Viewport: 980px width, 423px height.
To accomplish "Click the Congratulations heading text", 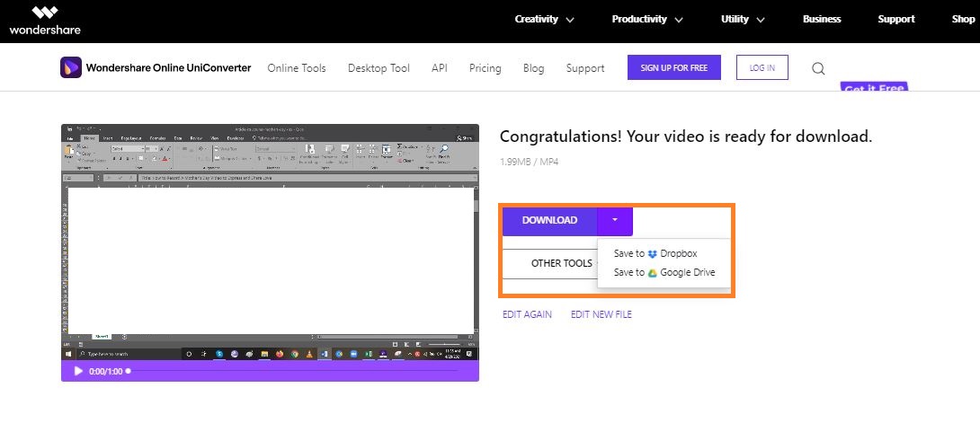I will point(686,136).
